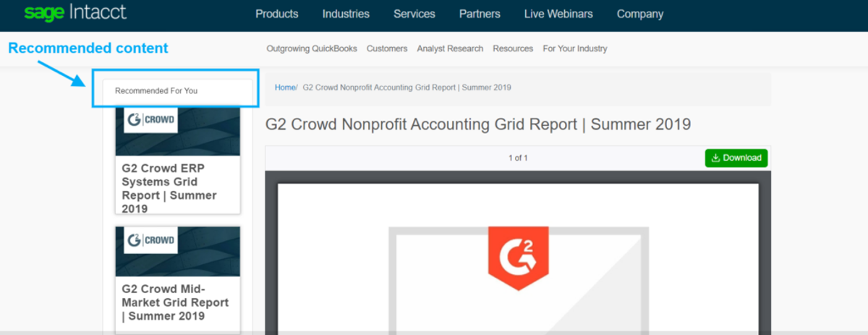Open G2 Crowd Mid-Market Grid Report title
Image resolution: width=868 pixels, height=335 pixels.
175,302
